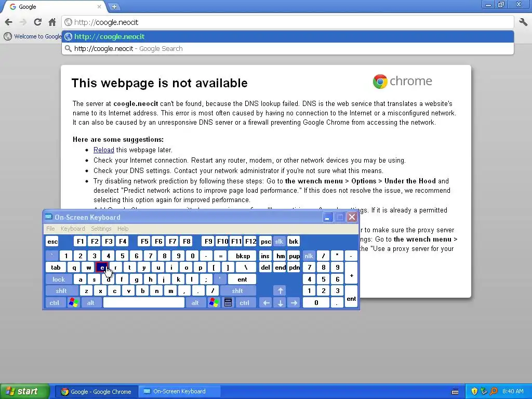Click the numpad 0 key

(316, 303)
